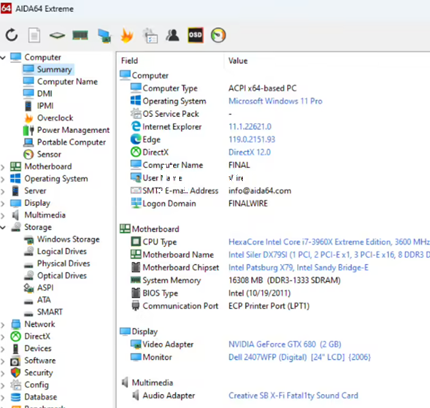The height and width of the screenshot is (408, 430).
Task: Open Physical Drives tree item
Action: 57,263
